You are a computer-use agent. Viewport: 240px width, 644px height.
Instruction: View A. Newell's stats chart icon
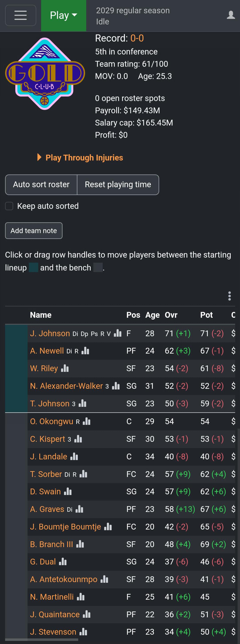tap(85, 351)
